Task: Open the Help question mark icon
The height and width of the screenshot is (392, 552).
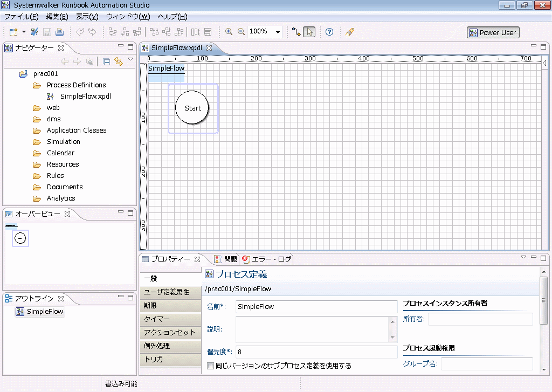Action: [x=329, y=32]
